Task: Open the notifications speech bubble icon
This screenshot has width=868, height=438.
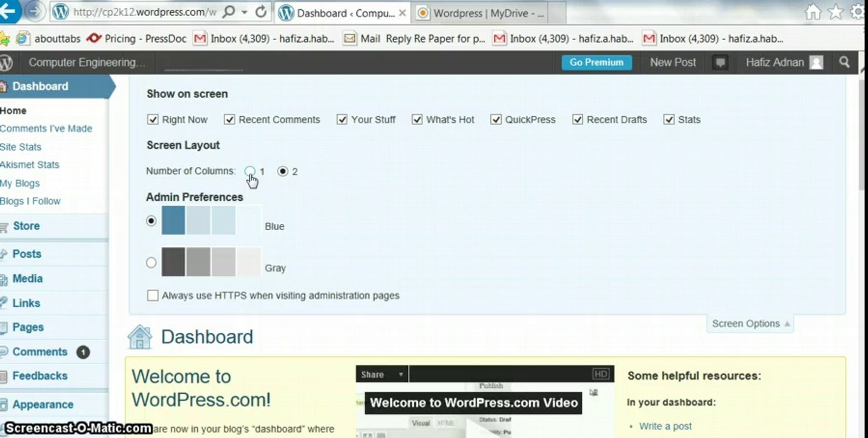Action: click(x=720, y=62)
